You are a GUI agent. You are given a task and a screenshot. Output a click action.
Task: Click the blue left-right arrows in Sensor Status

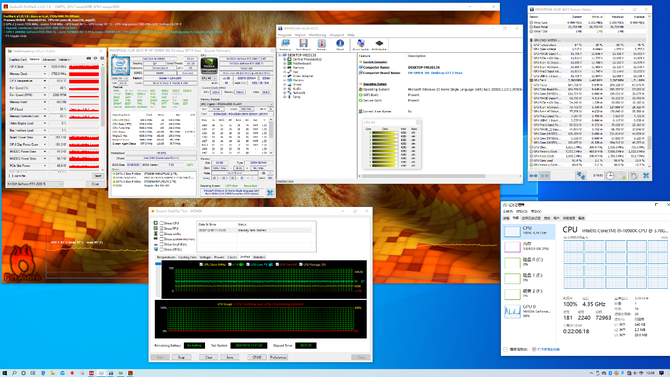point(533,176)
